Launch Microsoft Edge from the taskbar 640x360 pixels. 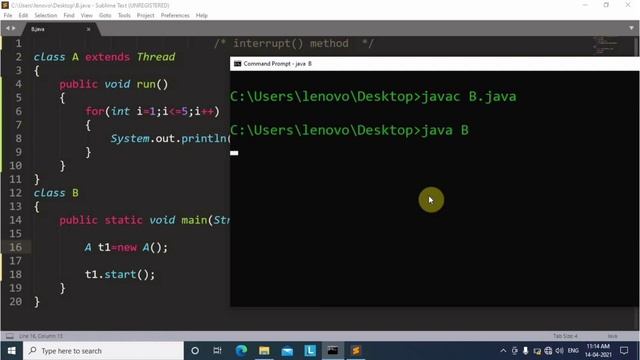(x=241, y=351)
